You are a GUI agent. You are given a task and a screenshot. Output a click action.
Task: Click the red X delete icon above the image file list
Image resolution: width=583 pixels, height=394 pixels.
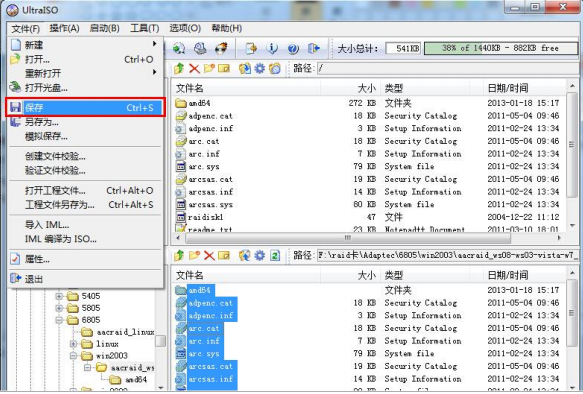(x=194, y=68)
